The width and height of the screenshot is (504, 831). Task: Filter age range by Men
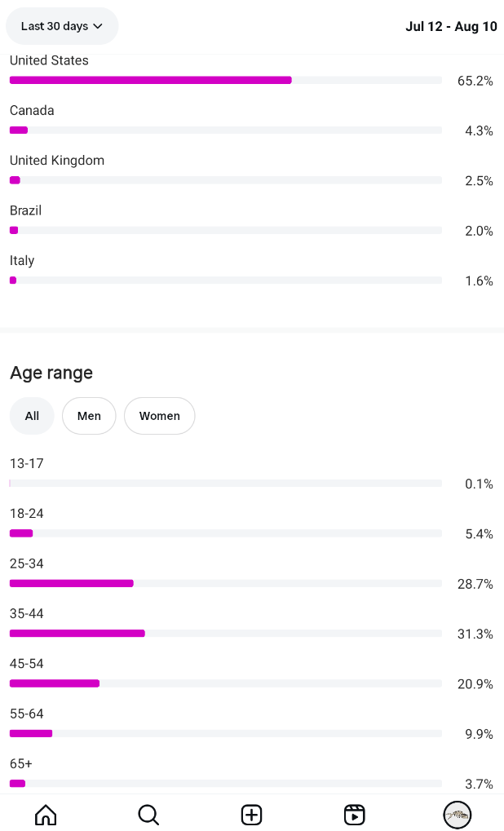(89, 416)
